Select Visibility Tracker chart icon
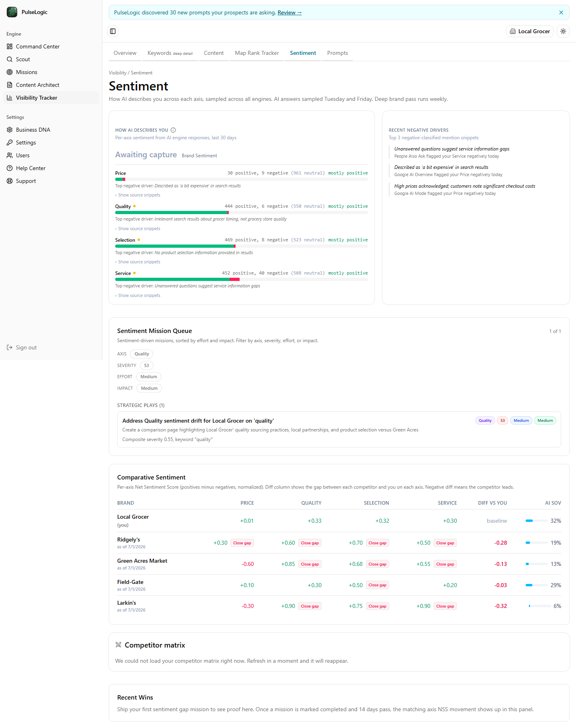The height and width of the screenshot is (728, 576). point(10,98)
